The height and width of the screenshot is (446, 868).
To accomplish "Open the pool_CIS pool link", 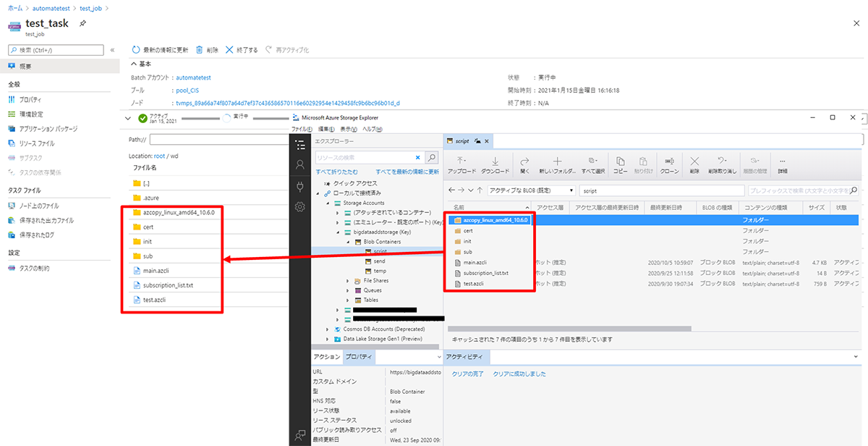I will 187,91.
